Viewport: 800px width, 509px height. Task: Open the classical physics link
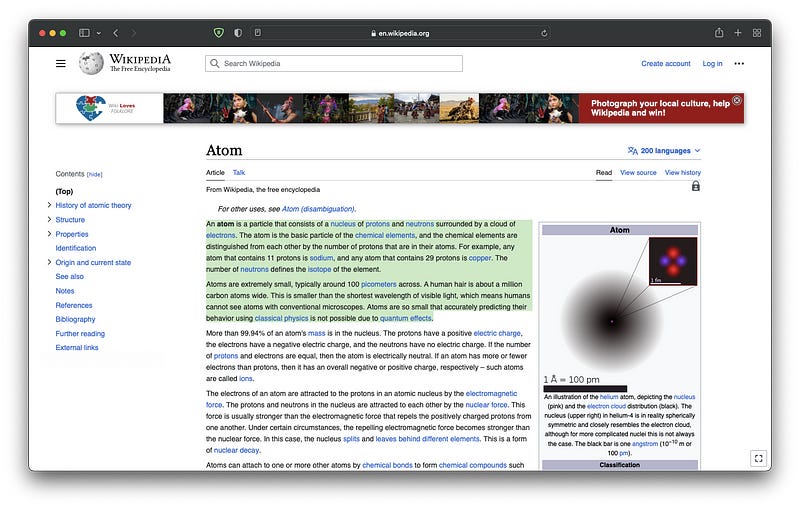(x=281, y=318)
